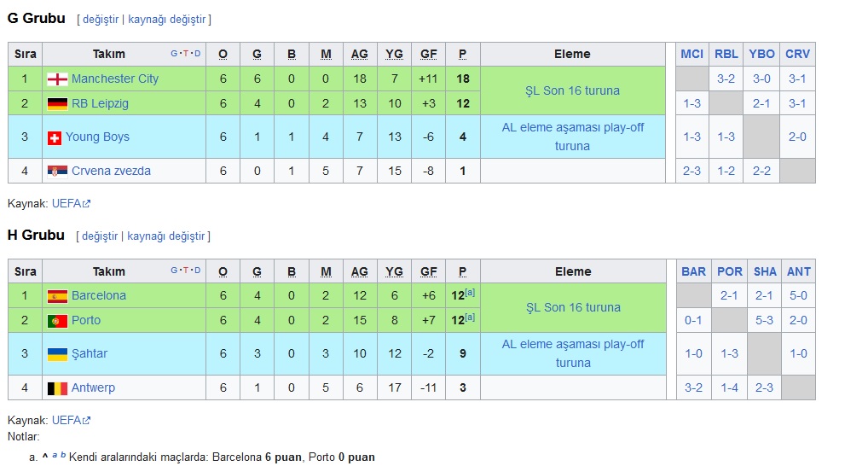Image resolution: width=868 pixels, height=466 pixels.
Task: Click the Switzerland flag beside Young Boys
Action: 55,137
